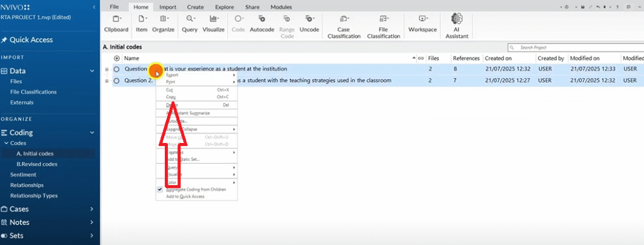Open the Organize ribbon menu
The image size is (644, 245).
(x=164, y=25)
